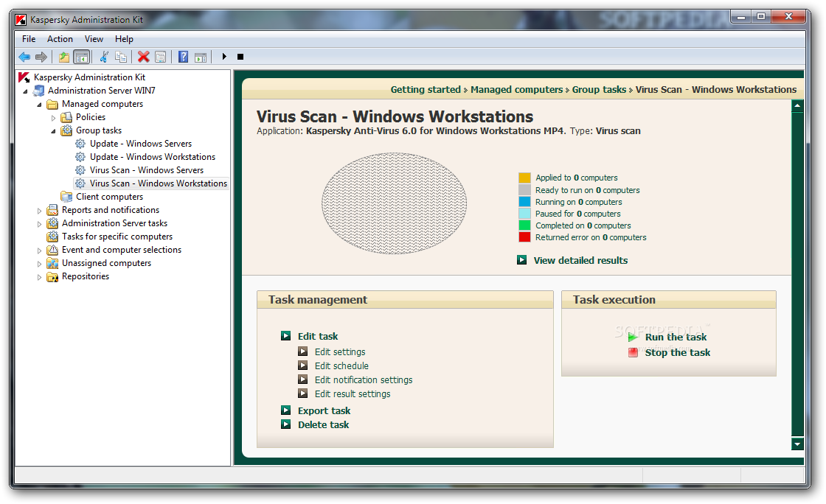Click the task status pie chart

(394, 203)
